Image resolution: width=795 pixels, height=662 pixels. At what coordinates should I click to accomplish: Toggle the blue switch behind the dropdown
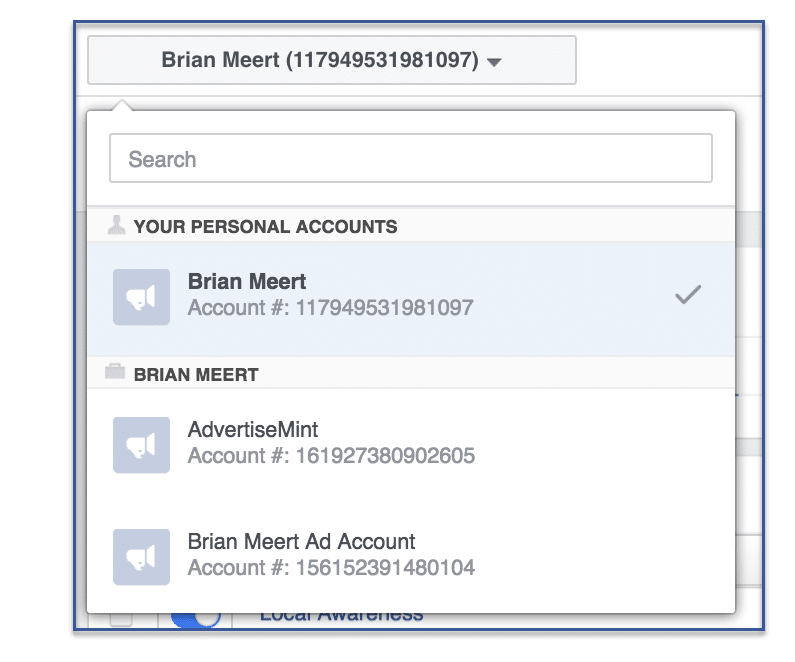(x=196, y=619)
